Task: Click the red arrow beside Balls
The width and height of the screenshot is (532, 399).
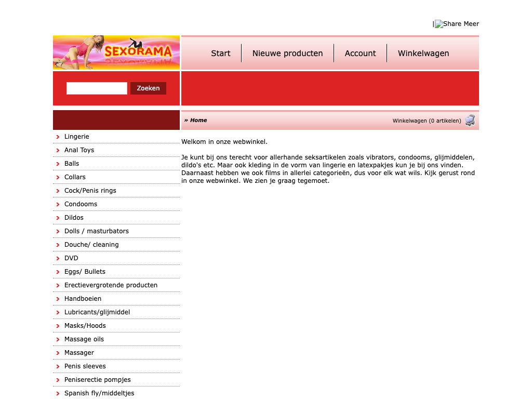Action: [x=58, y=164]
